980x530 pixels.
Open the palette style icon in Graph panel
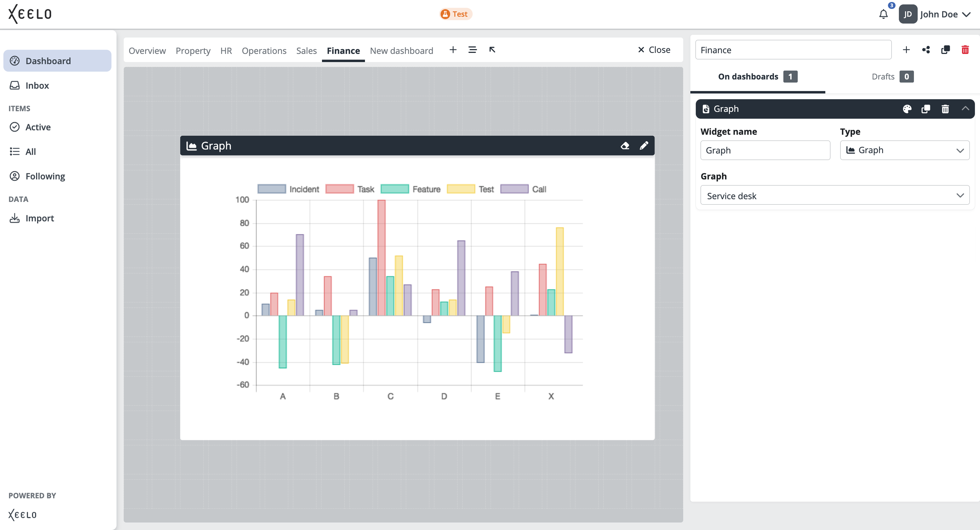coord(907,109)
